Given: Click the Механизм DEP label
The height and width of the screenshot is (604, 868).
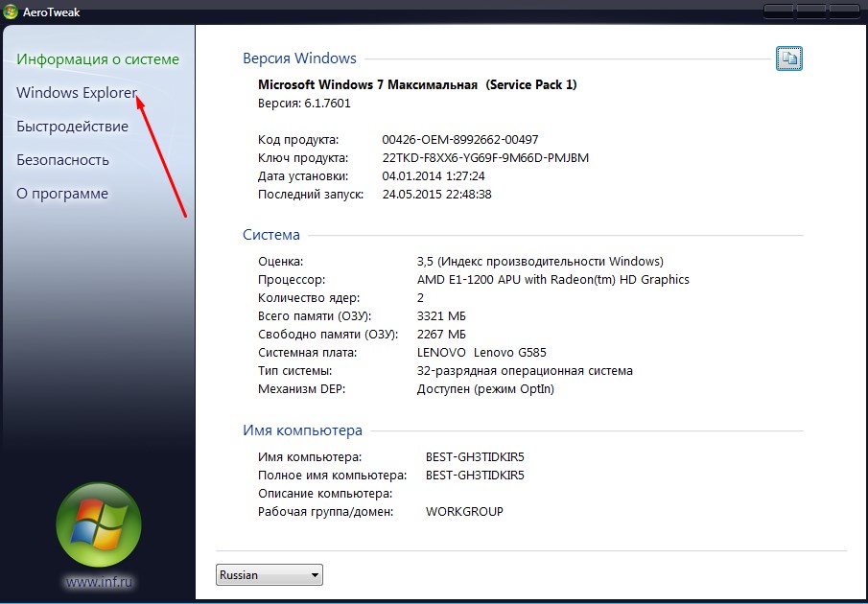Looking at the screenshot, I should pyautogui.click(x=301, y=389).
